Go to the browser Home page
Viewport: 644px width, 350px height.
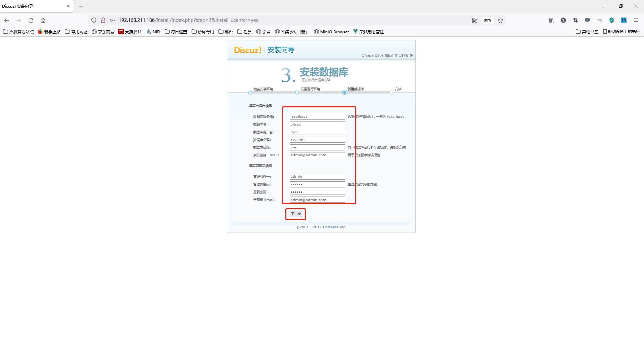point(43,20)
